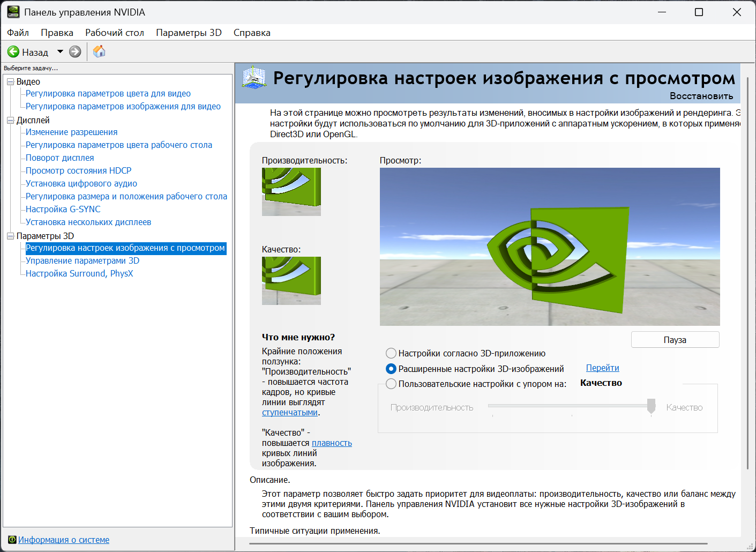The width and height of the screenshot is (756, 552).
Task: Open the Параметры 3D menu
Action: (x=189, y=33)
